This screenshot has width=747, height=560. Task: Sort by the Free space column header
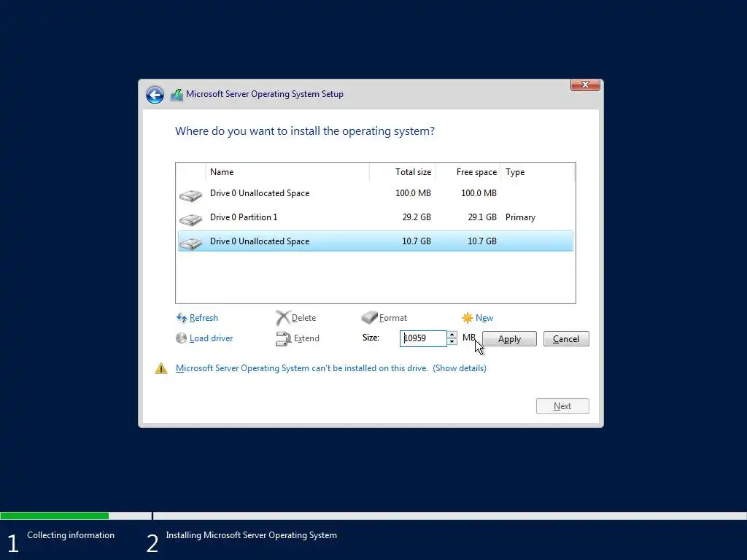coord(468,172)
